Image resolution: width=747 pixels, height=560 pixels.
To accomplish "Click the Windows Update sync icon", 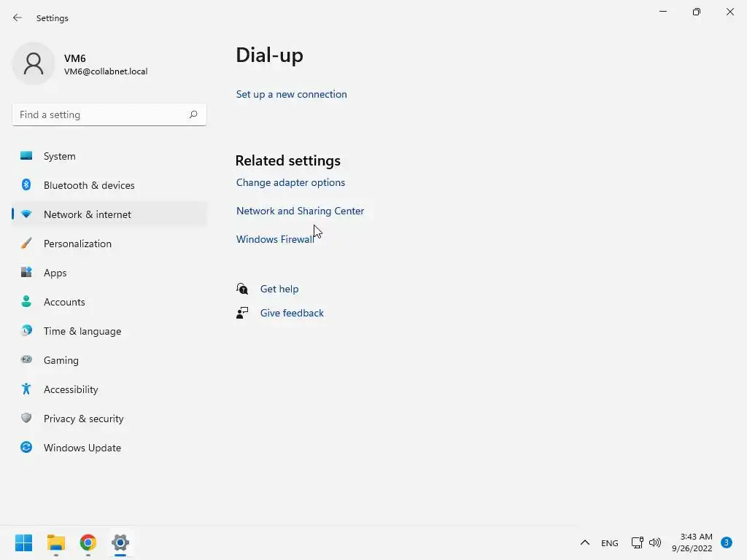I will (26, 447).
